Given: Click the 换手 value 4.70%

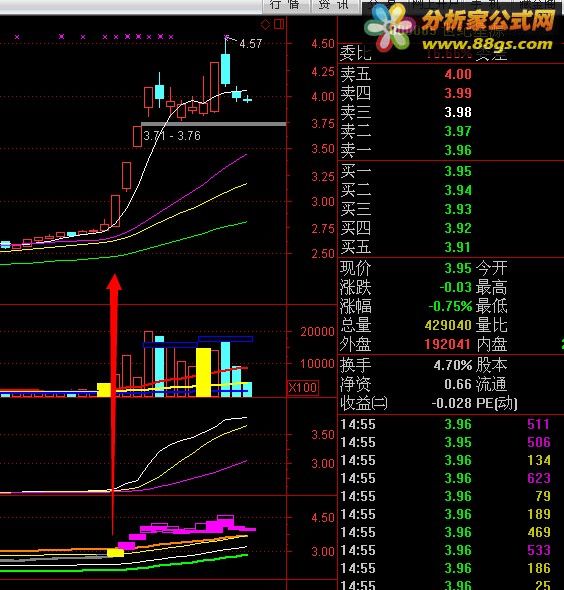Looking at the screenshot, I should 453,365.
